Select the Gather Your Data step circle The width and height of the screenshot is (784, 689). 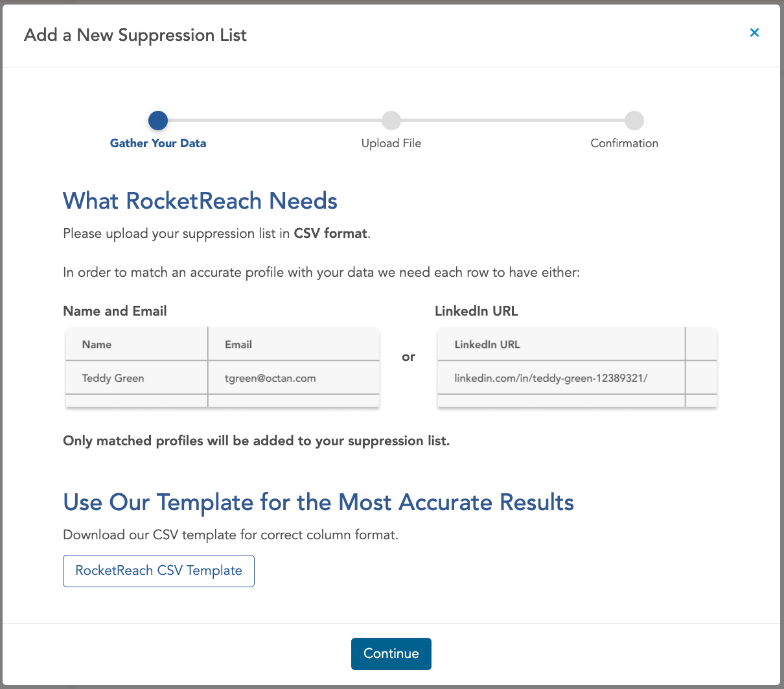click(158, 121)
